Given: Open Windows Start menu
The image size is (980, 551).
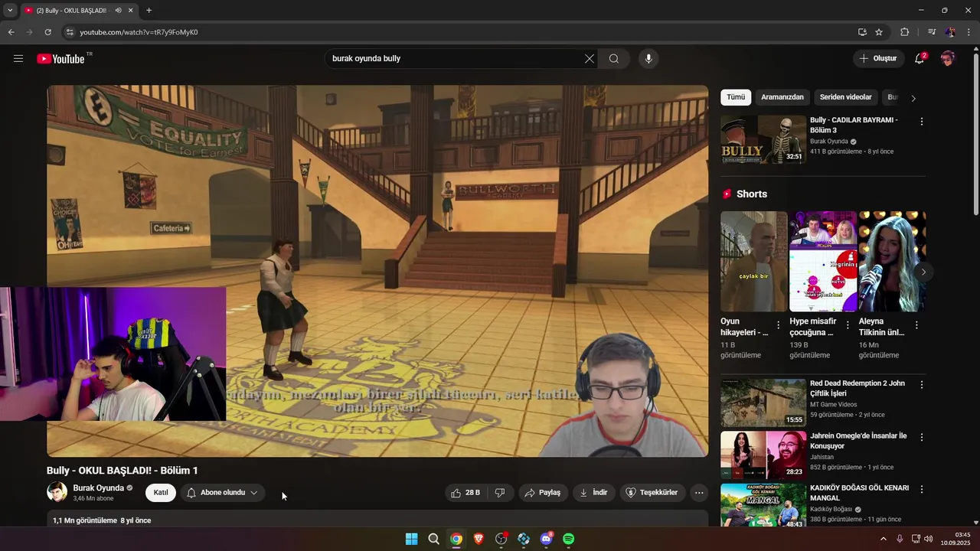Looking at the screenshot, I should tap(411, 539).
